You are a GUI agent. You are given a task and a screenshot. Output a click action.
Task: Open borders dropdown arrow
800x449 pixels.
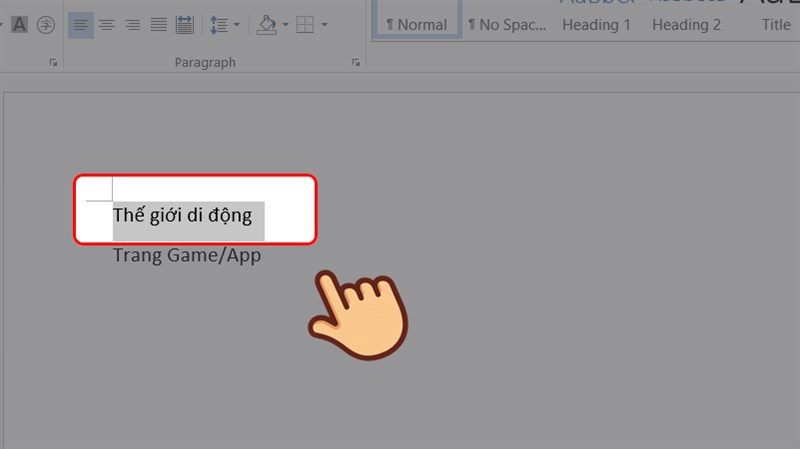[324, 24]
